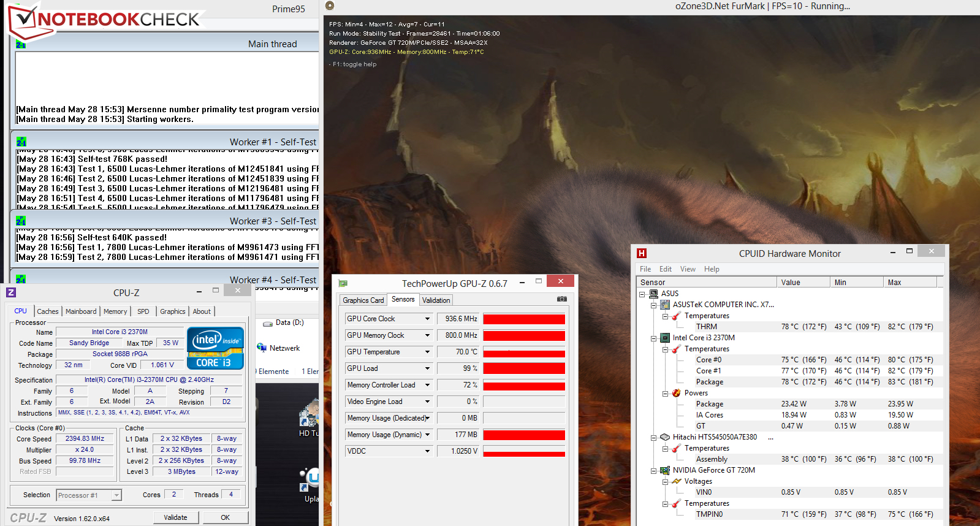Click the Min column header
The height and width of the screenshot is (526, 980).
(x=857, y=283)
